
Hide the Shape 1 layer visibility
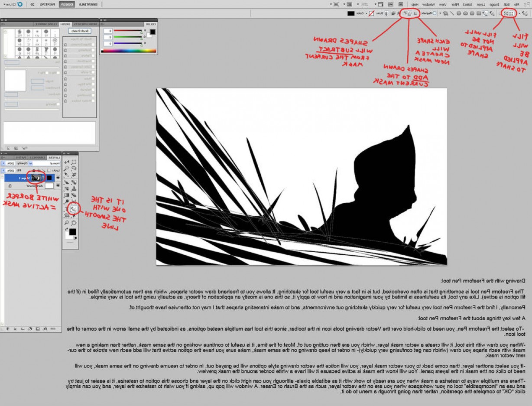(x=58, y=178)
